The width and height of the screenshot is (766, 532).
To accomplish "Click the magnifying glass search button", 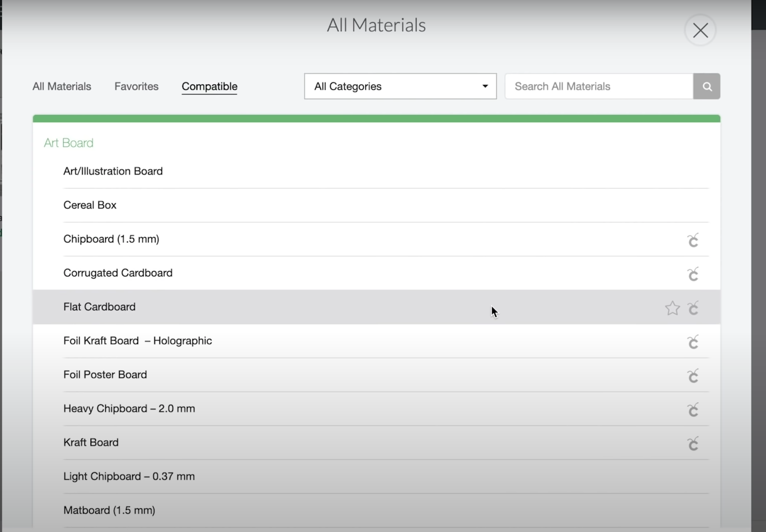I will click(x=707, y=87).
